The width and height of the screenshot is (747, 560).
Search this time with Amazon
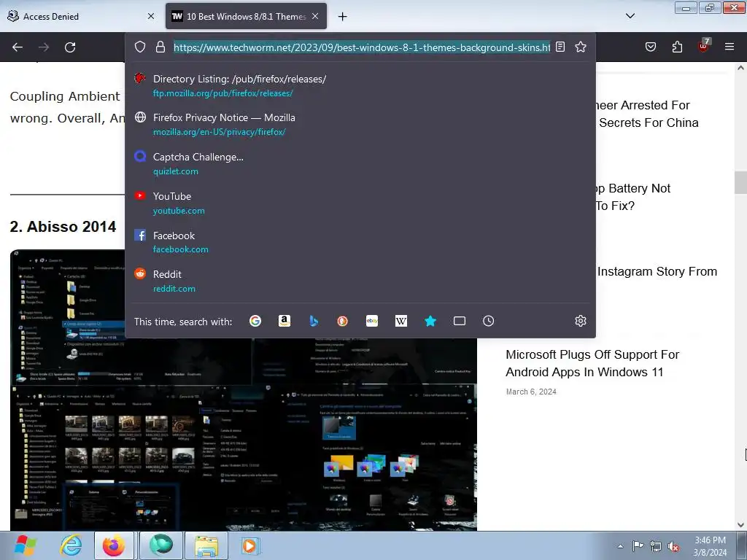[x=285, y=321]
